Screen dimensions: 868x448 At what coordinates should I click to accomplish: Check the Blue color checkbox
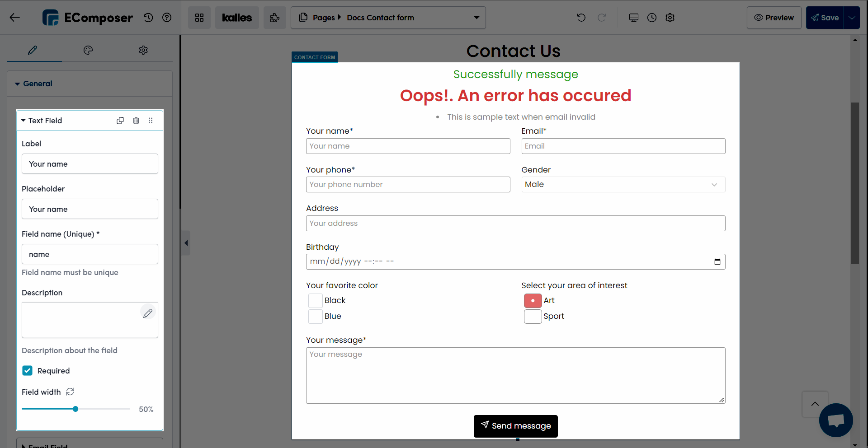click(x=316, y=317)
